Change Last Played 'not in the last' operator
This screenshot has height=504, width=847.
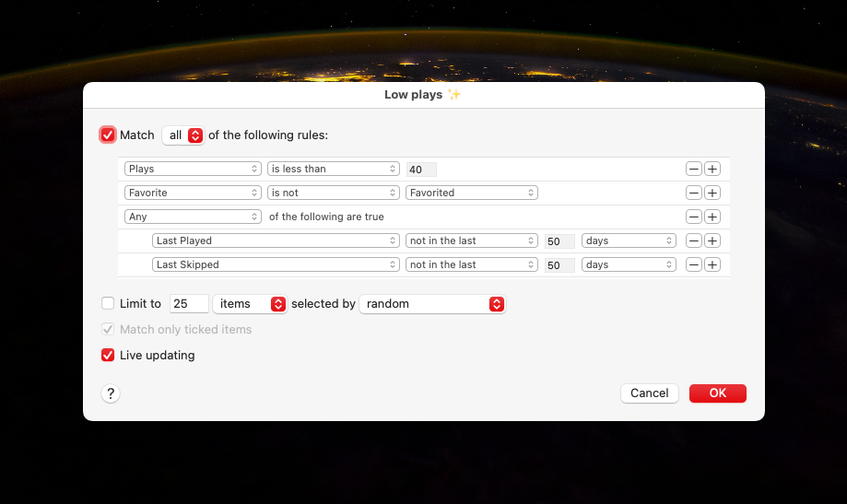point(472,240)
